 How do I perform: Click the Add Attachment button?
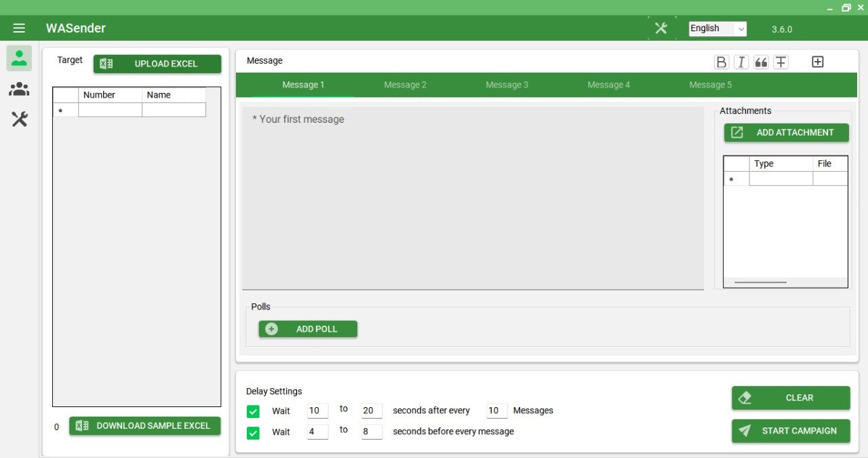click(x=787, y=132)
